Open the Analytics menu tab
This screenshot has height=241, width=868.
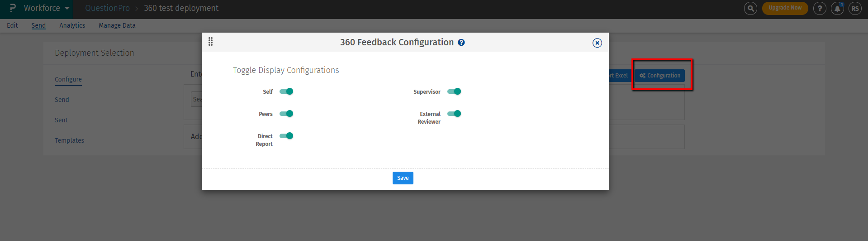72,25
